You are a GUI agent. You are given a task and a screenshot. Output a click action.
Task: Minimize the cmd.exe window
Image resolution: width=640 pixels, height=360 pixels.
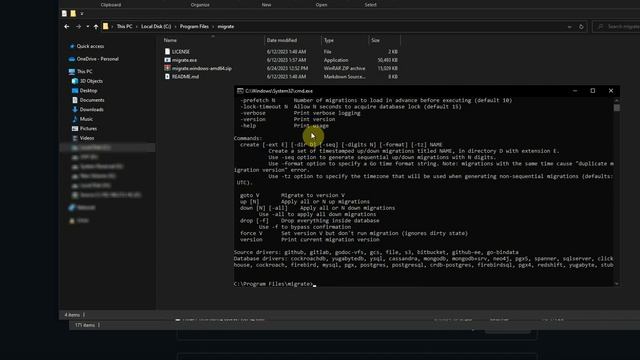coord(575,91)
